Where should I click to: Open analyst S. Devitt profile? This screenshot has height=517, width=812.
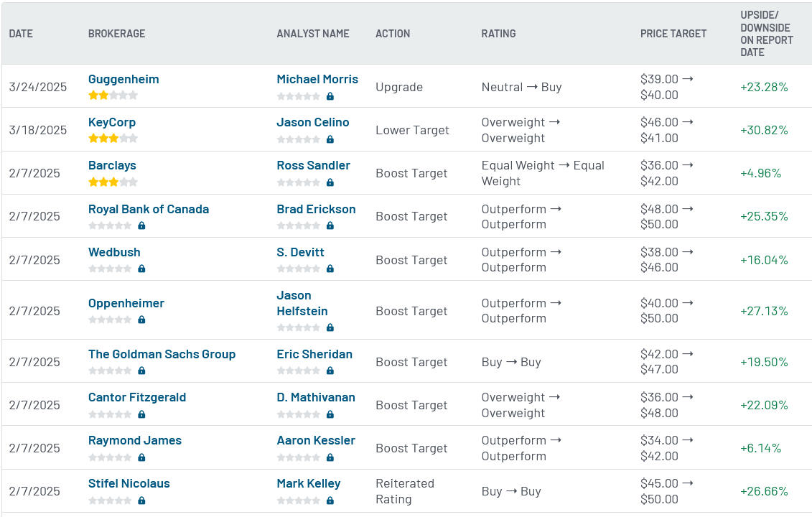coord(300,252)
